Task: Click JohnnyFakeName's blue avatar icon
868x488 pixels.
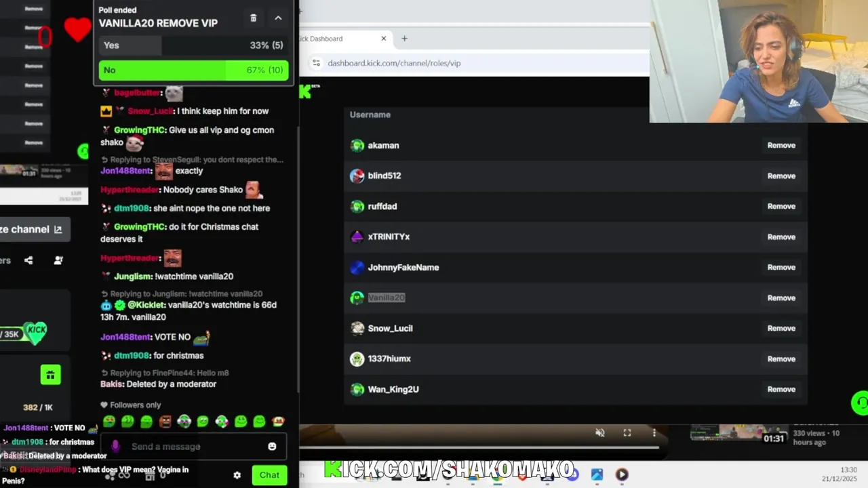Action: coord(357,267)
